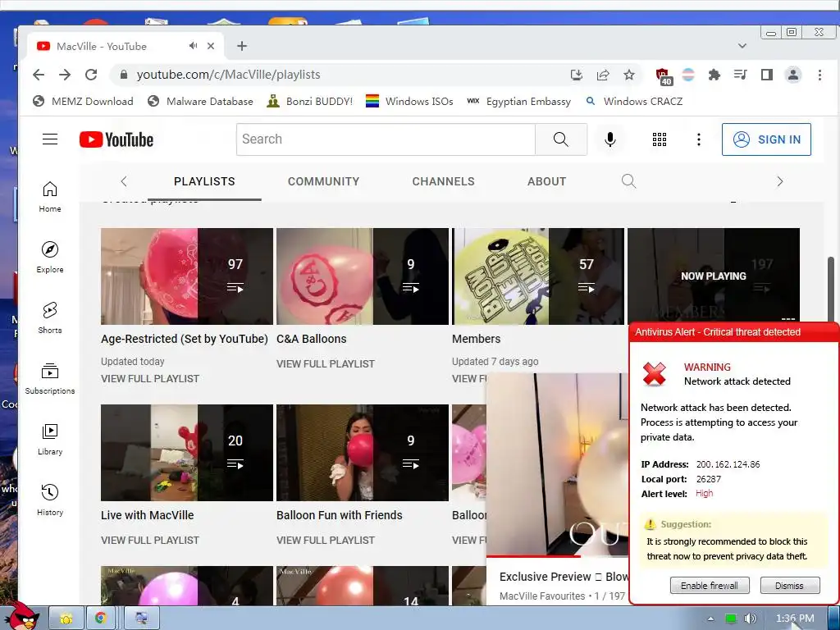
Task: View full playlist under Live with MacVille
Action: click(150, 540)
